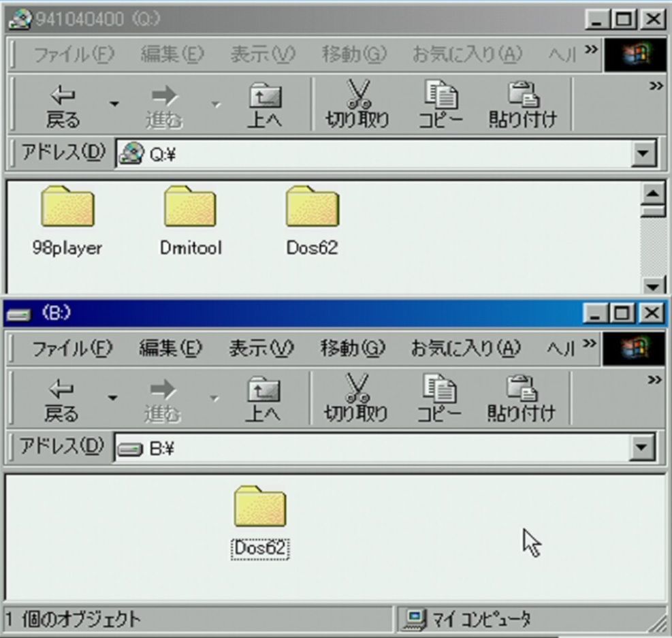This screenshot has height=638, width=672.
Task: Click 上へ (Up) in B: window toolbar
Action: pos(263,399)
